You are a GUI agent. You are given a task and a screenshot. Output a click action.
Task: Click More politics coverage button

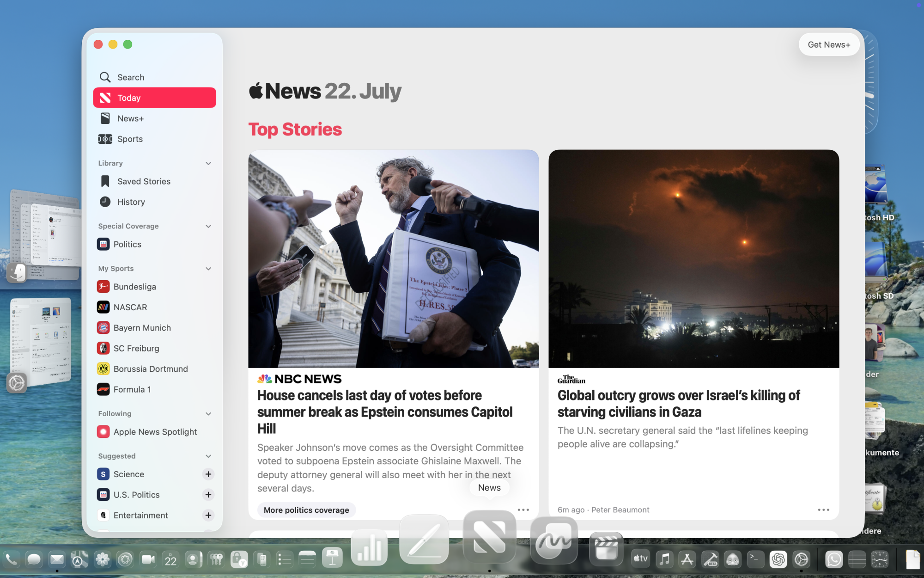click(x=306, y=510)
